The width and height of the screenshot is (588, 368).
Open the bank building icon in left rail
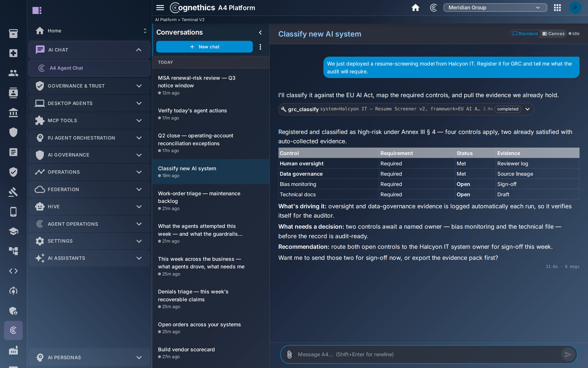pos(13,113)
